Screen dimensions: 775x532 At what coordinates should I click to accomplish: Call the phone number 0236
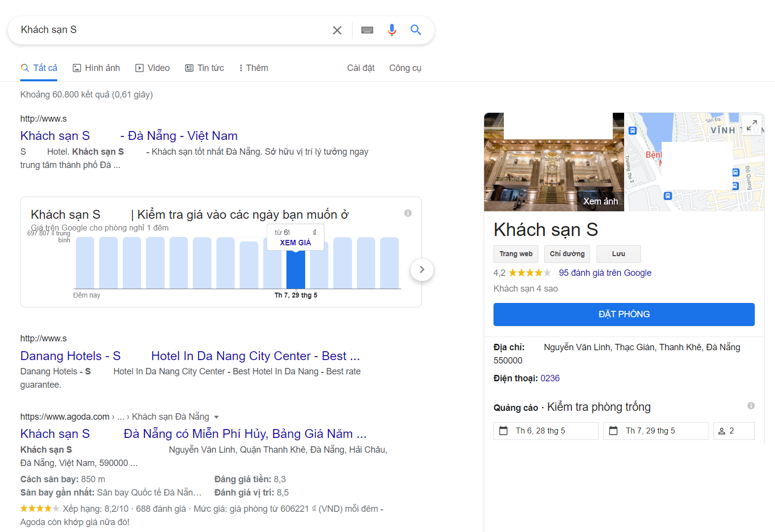(550, 378)
